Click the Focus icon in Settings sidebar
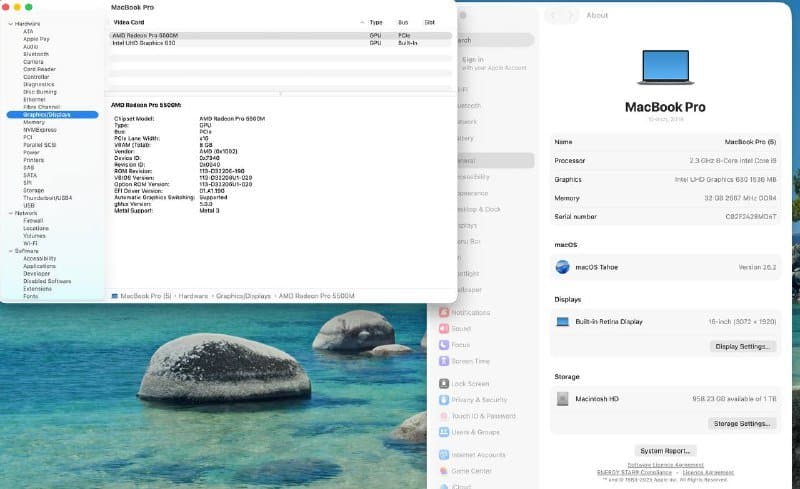Viewport: 800px width, 489px height. point(444,345)
